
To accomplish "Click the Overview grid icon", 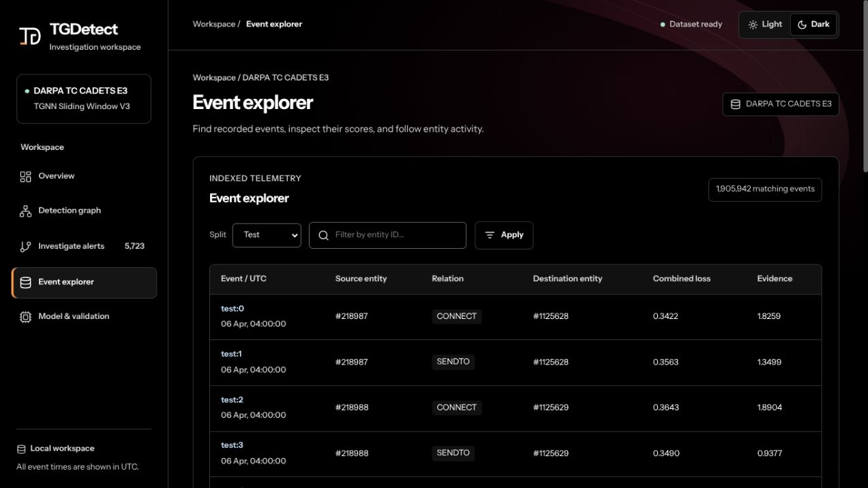I will click(x=25, y=177).
